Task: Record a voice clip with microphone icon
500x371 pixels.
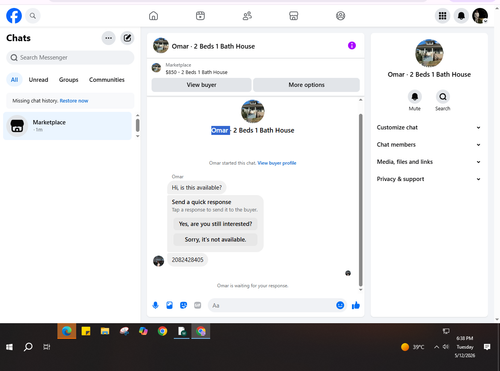Action: click(155, 305)
